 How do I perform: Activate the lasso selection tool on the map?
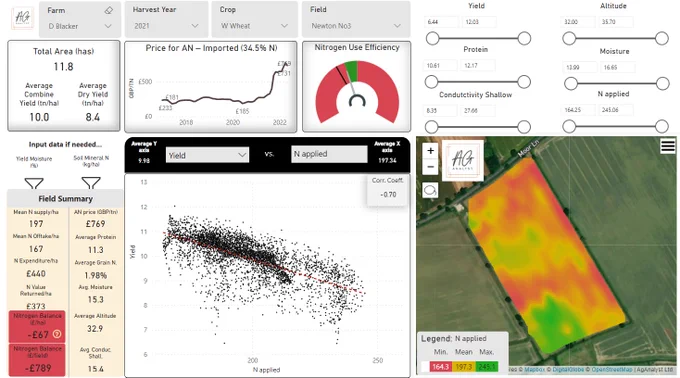pos(430,190)
